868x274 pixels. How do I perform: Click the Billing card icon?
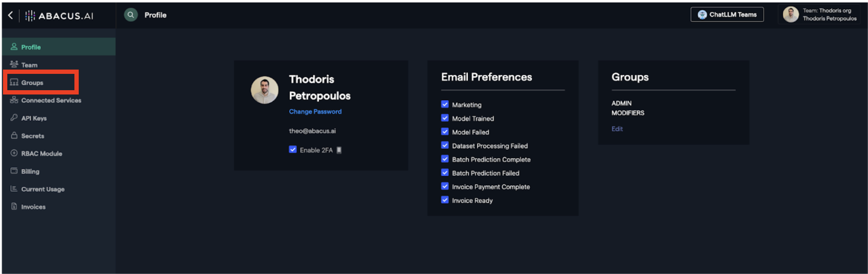tap(14, 171)
